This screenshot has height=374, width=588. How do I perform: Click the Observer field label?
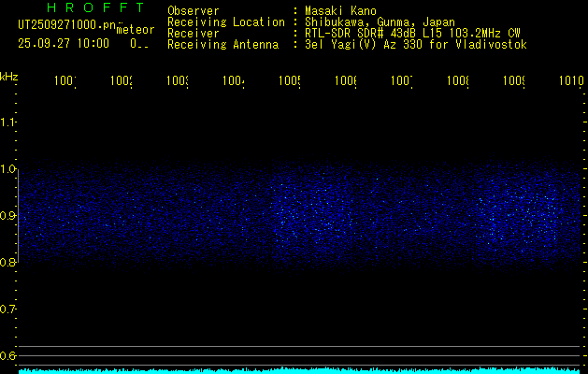[193, 11]
